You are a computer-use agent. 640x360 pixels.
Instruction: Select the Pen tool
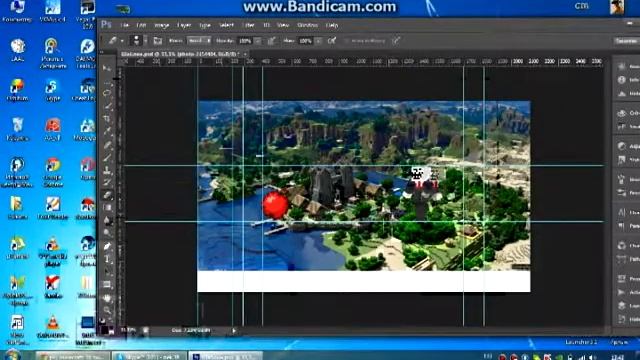pos(107,246)
